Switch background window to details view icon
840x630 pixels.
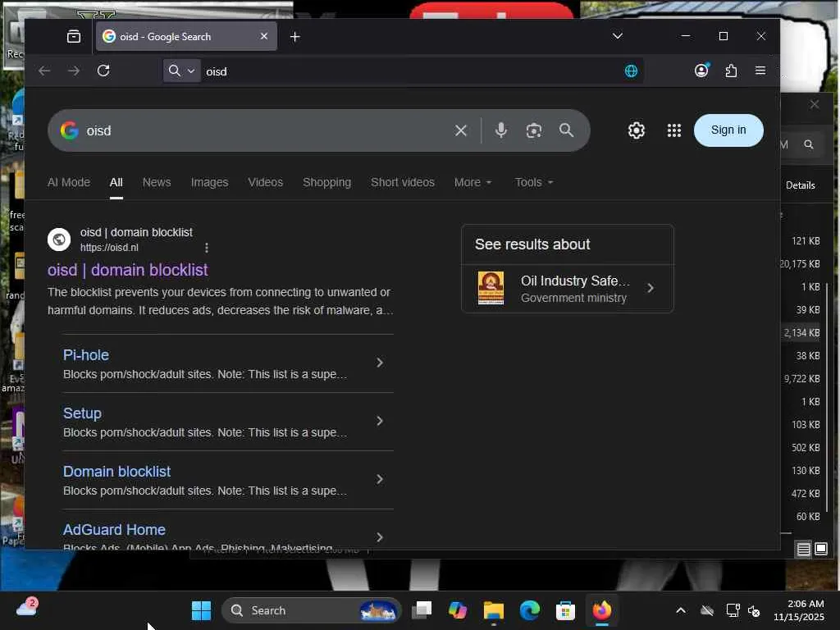tap(803, 550)
